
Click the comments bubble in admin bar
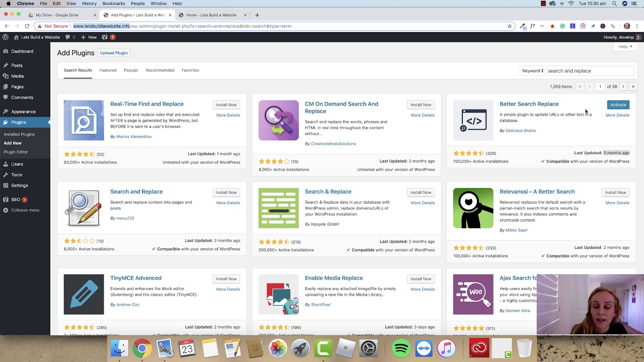click(70, 37)
